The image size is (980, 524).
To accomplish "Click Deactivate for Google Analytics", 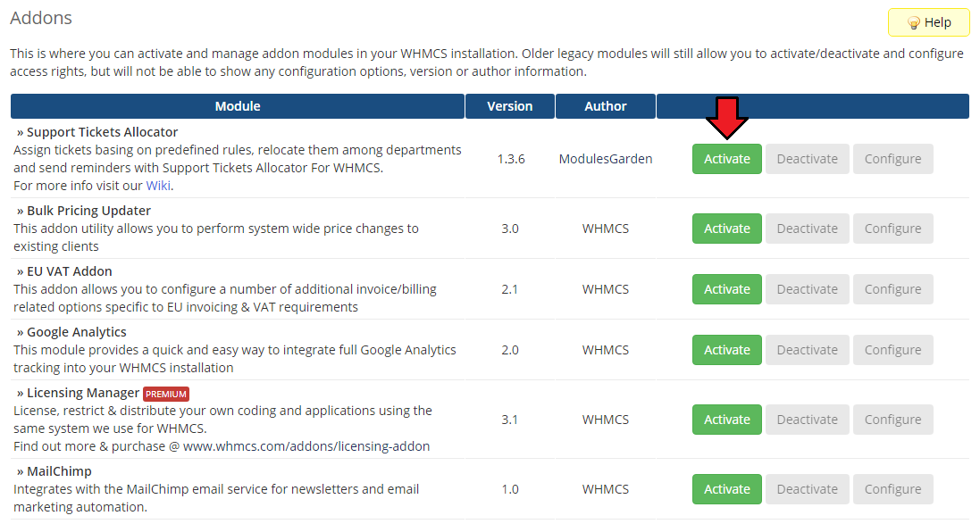I will 807,350.
